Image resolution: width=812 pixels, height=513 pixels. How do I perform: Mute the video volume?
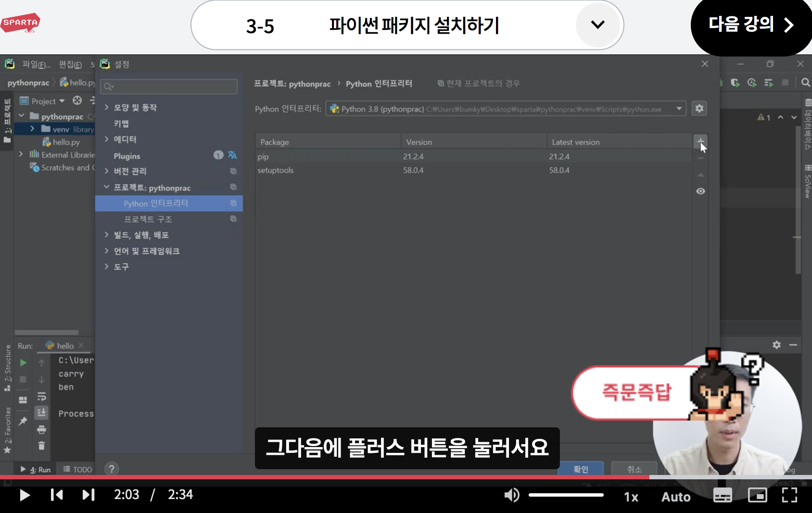pyautogui.click(x=512, y=495)
